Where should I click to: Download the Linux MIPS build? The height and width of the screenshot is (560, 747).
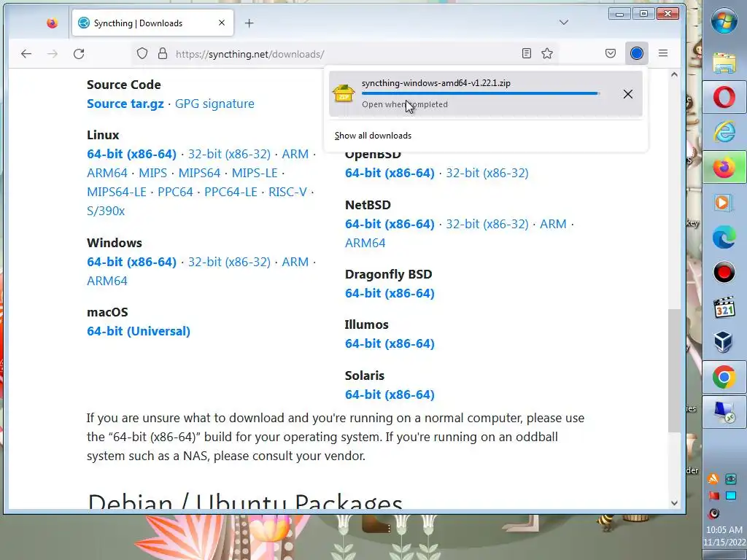[x=153, y=173]
